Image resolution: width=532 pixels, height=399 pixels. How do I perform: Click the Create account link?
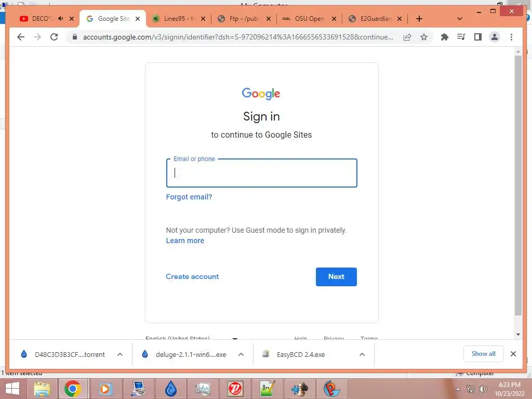(192, 276)
